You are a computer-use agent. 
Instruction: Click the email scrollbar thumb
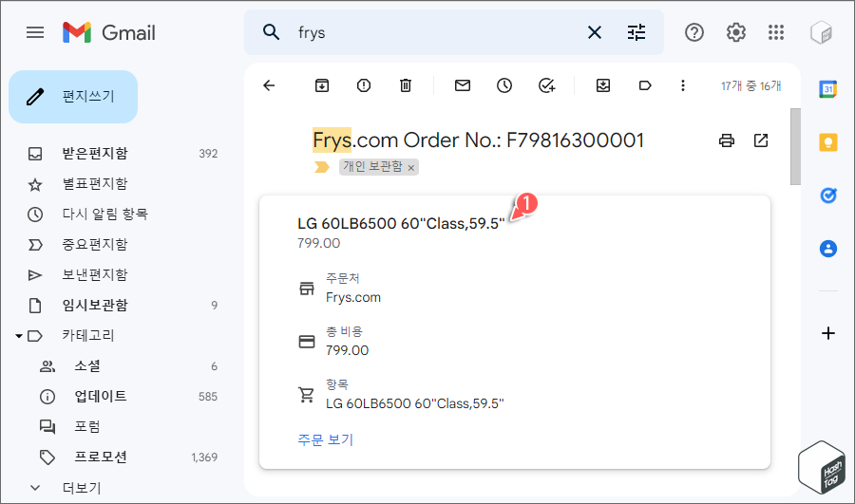(795, 146)
